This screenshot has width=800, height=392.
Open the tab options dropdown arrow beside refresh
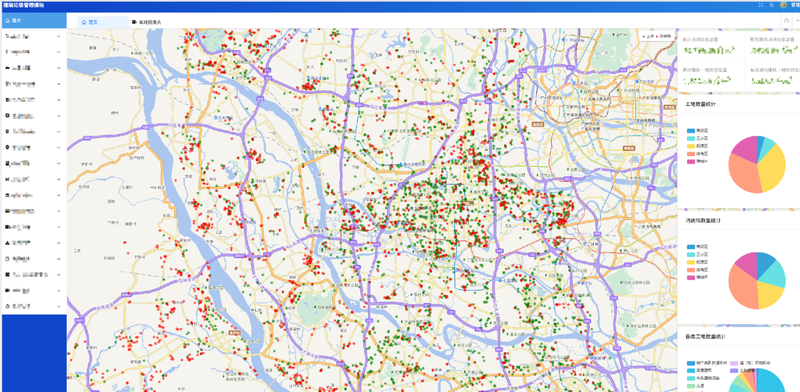point(797,20)
